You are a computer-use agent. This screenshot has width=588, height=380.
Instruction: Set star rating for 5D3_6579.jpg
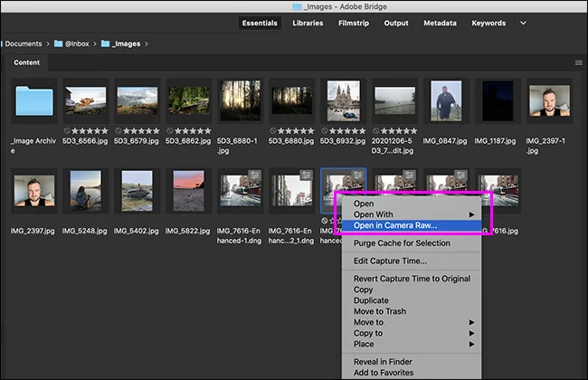(x=141, y=128)
